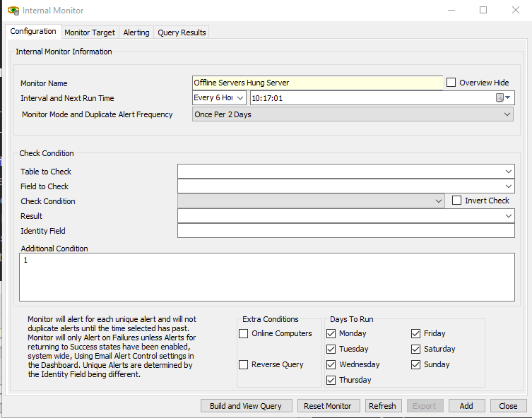The image size is (532, 418).
Task: Enable Online Computers extra condition
Action: click(x=244, y=333)
